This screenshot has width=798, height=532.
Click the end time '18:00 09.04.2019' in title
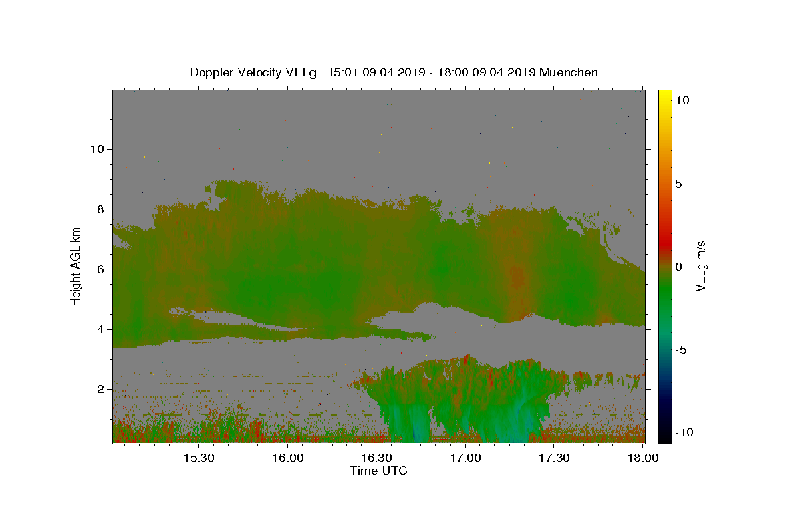coord(485,72)
